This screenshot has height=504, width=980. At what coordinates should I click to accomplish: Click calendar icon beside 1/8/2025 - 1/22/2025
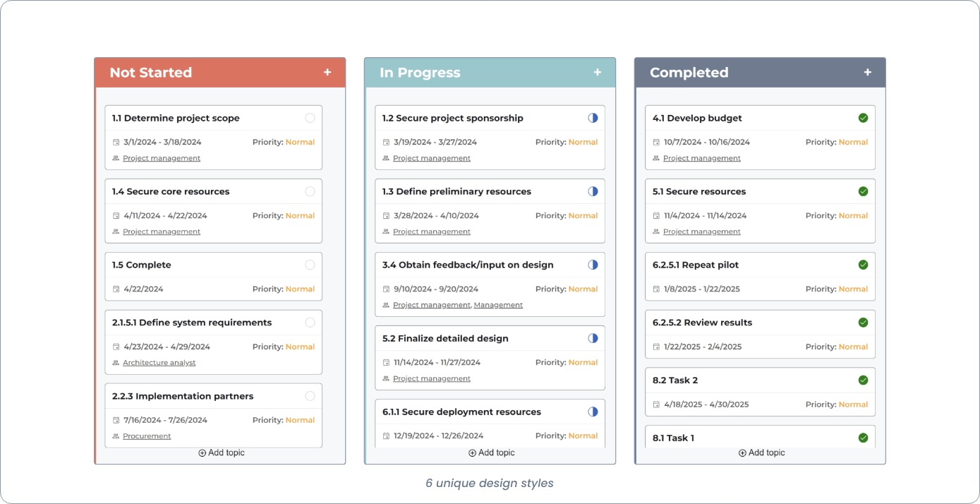click(656, 289)
